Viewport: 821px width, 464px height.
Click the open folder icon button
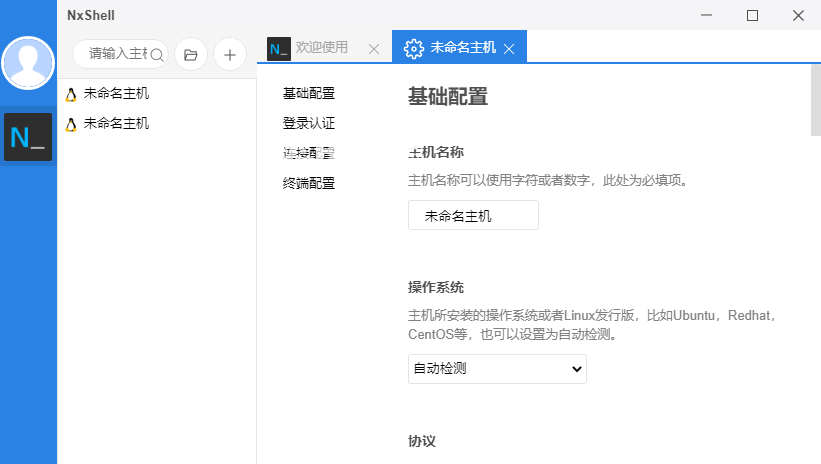pos(190,54)
